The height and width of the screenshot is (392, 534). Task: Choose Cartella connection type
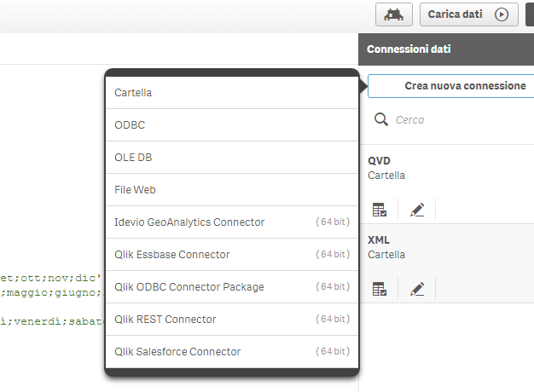pyautogui.click(x=231, y=93)
